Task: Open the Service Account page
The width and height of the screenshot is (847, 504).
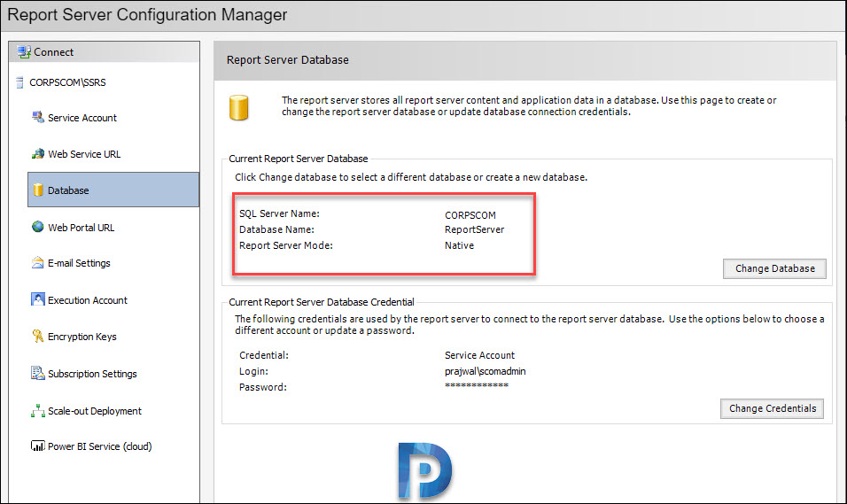Action: point(82,118)
